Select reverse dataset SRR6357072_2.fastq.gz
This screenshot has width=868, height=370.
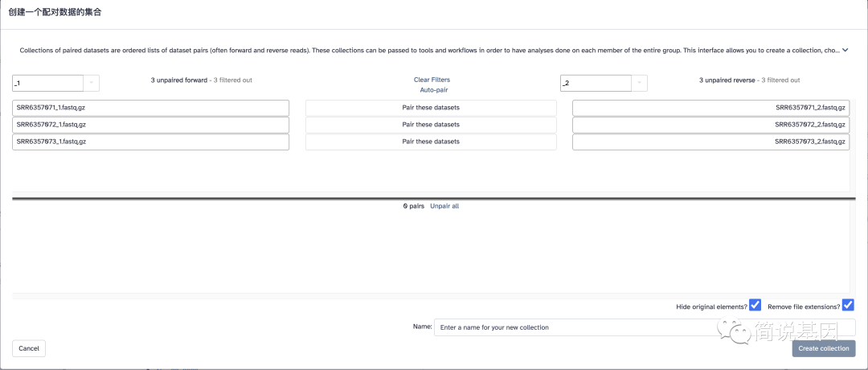click(x=710, y=125)
